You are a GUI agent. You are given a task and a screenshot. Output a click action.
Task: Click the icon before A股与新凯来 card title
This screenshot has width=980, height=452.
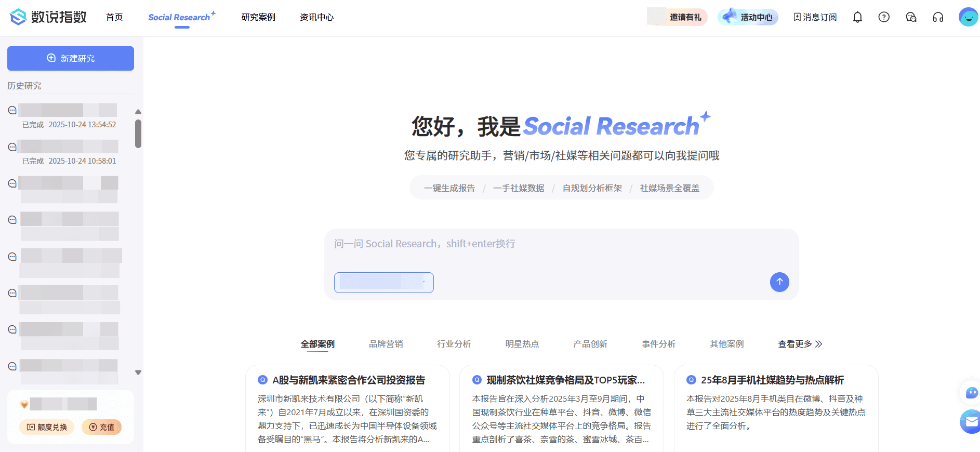(263, 380)
